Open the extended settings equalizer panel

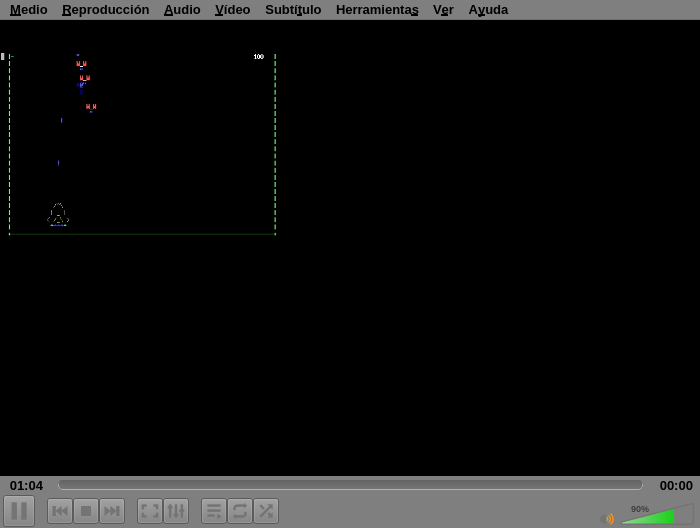pyautogui.click(x=176, y=511)
